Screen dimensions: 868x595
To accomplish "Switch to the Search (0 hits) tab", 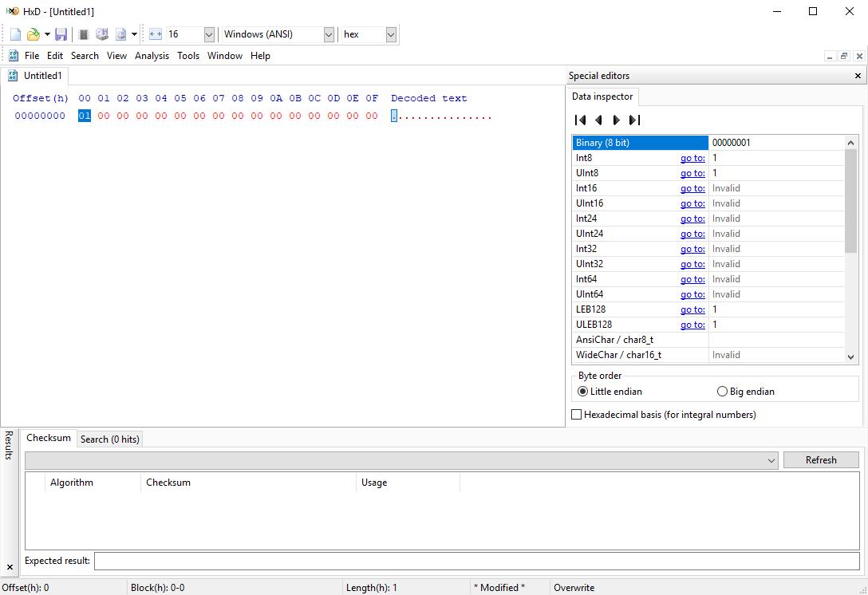I will 109,439.
